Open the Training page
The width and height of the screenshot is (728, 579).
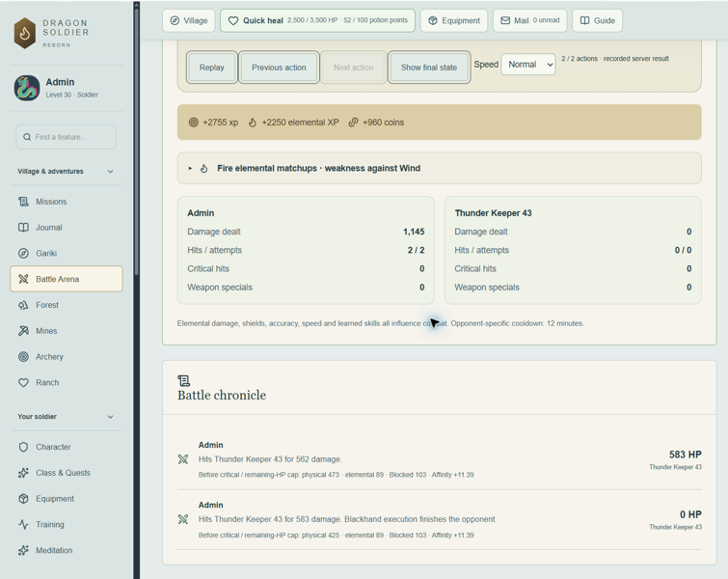click(x=67, y=525)
